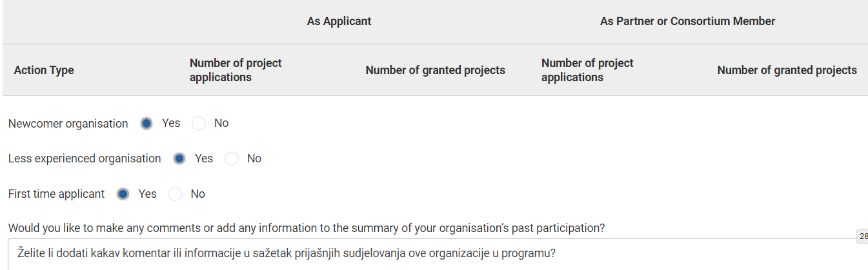Click the character counter beside the comments box
Viewport: 868px width, 270px height.
862,236
